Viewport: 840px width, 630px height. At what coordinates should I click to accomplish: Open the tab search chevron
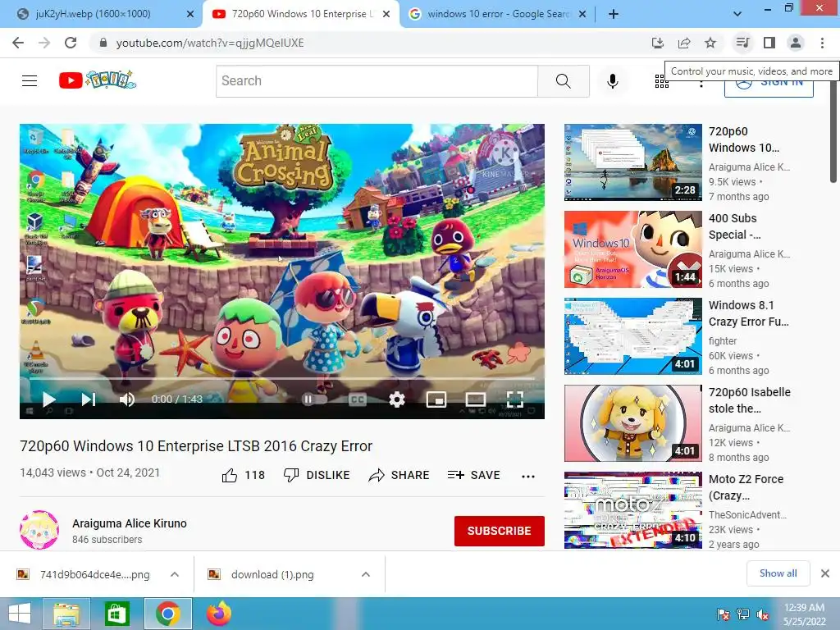(x=737, y=14)
